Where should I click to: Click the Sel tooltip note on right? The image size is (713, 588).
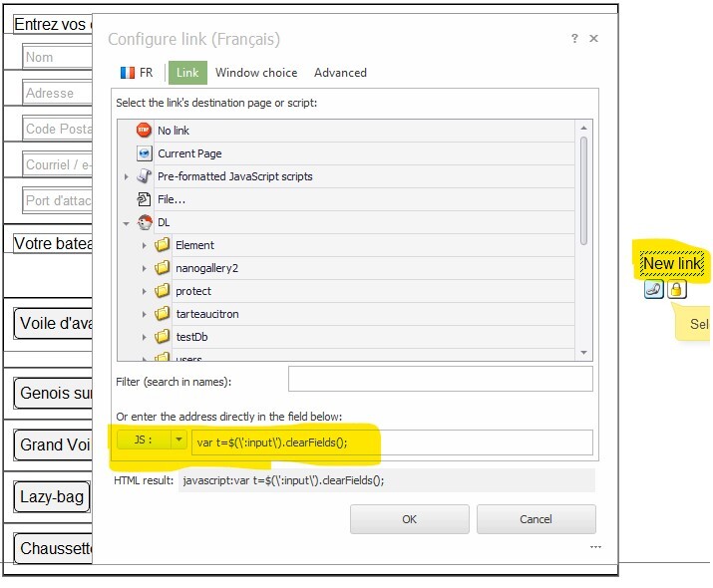(x=692, y=323)
